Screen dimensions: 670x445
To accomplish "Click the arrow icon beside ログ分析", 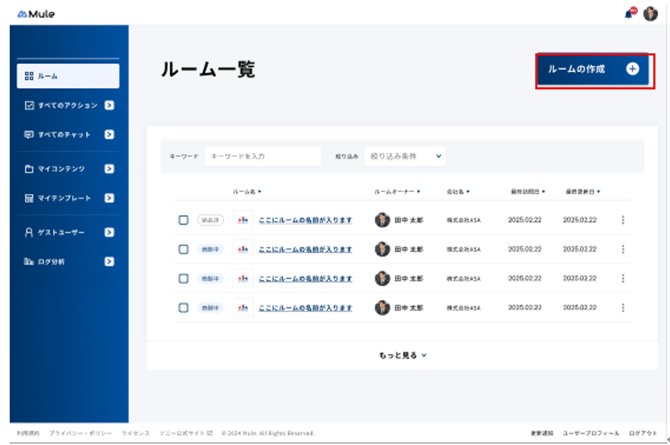I will [109, 262].
